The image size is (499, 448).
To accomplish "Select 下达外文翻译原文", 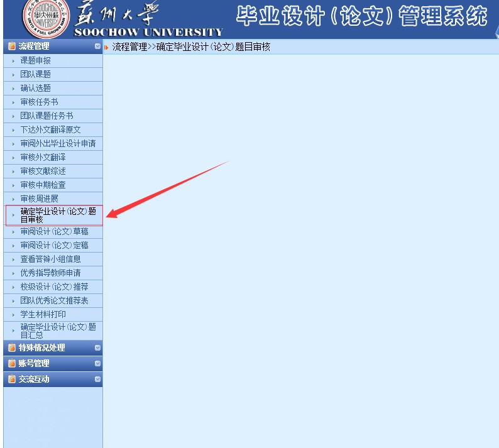I will (51, 129).
